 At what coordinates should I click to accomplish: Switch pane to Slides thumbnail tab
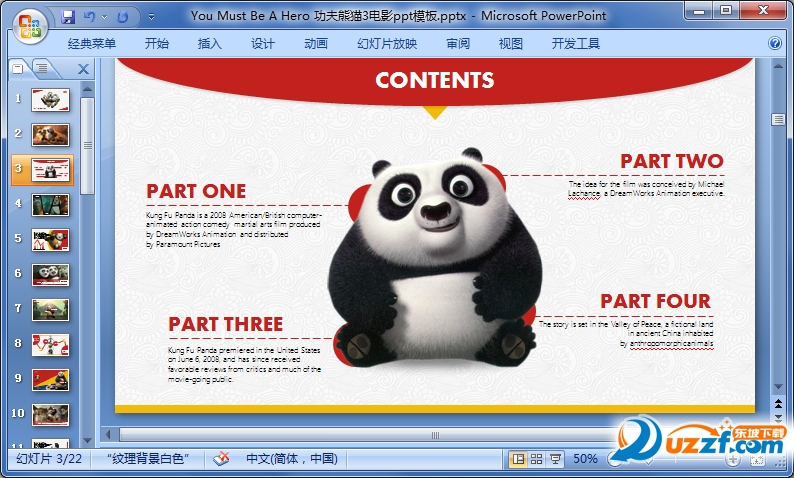(x=18, y=68)
